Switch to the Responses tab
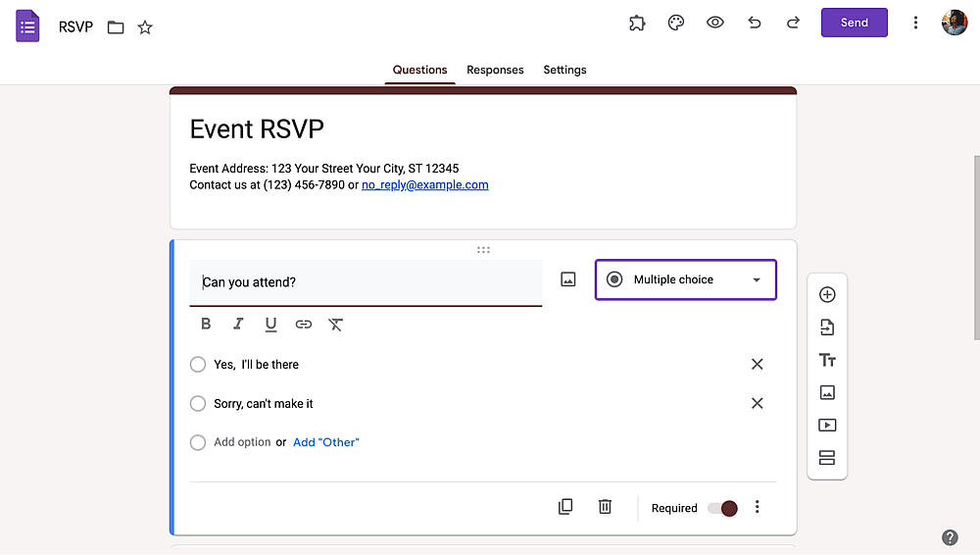This screenshot has height=555, width=980. tap(495, 70)
